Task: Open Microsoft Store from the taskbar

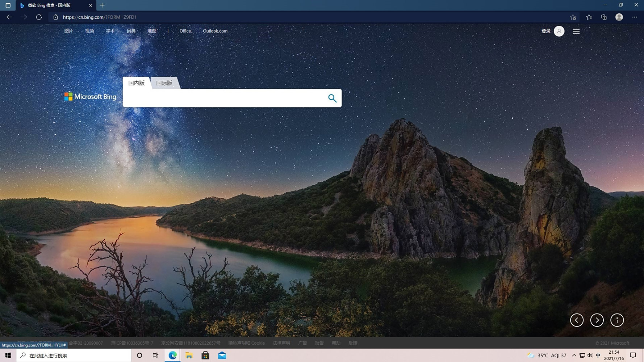Action: 205,355
